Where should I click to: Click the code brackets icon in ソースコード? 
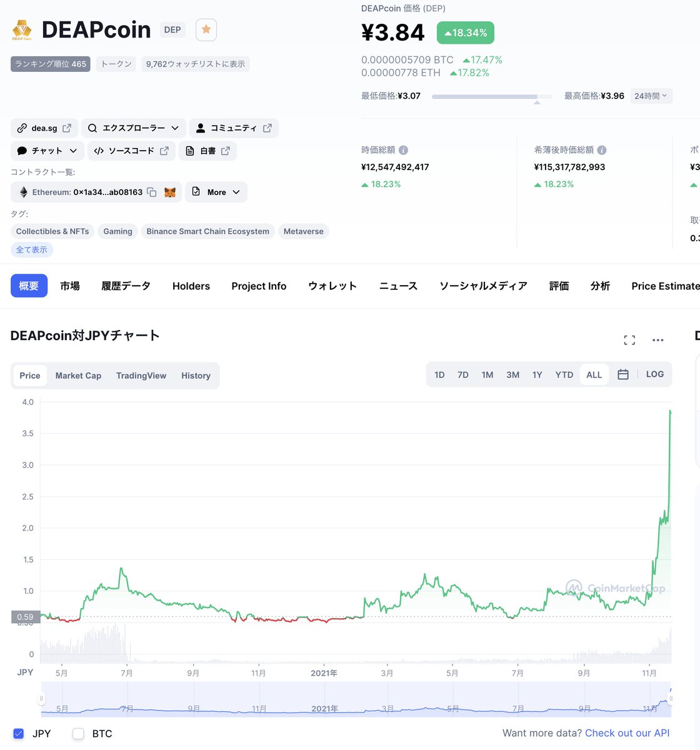99,151
